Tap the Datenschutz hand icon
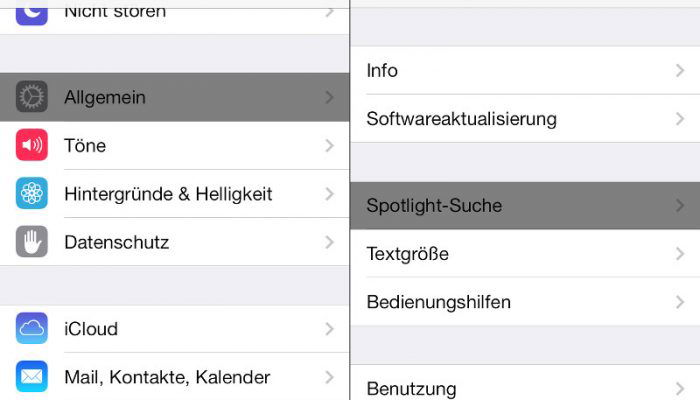Screen dimensions: 700x400 (32, 242)
